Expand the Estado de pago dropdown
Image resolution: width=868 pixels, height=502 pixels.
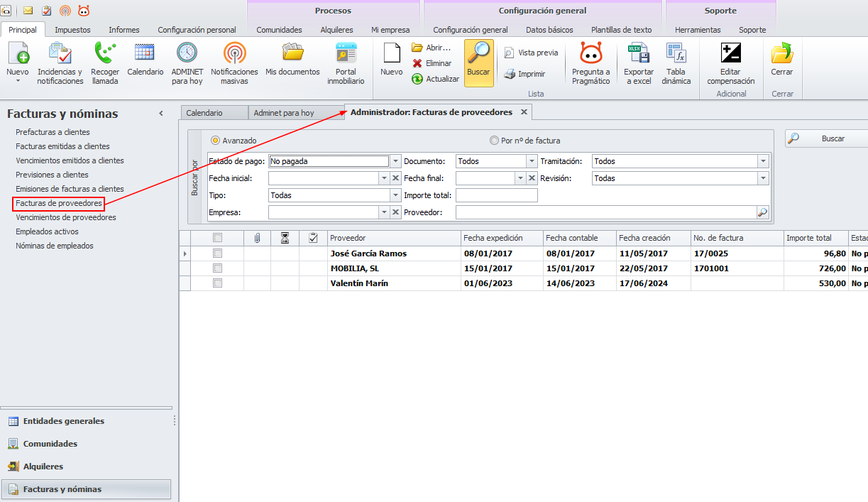(x=396, y=161)
